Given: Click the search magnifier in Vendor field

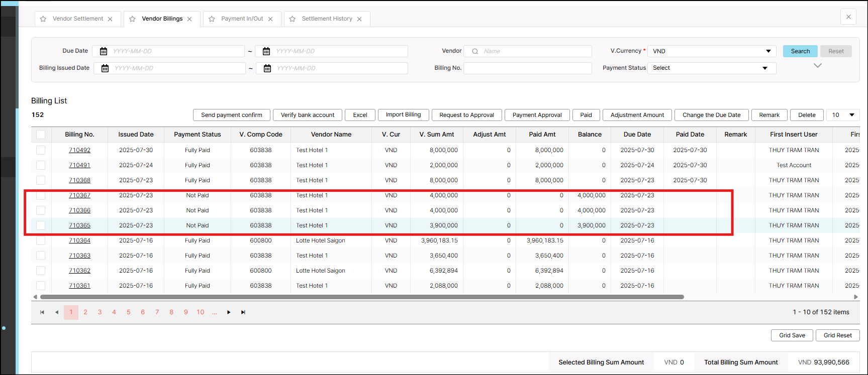Looking at the screenshot, I should (475, 51).
